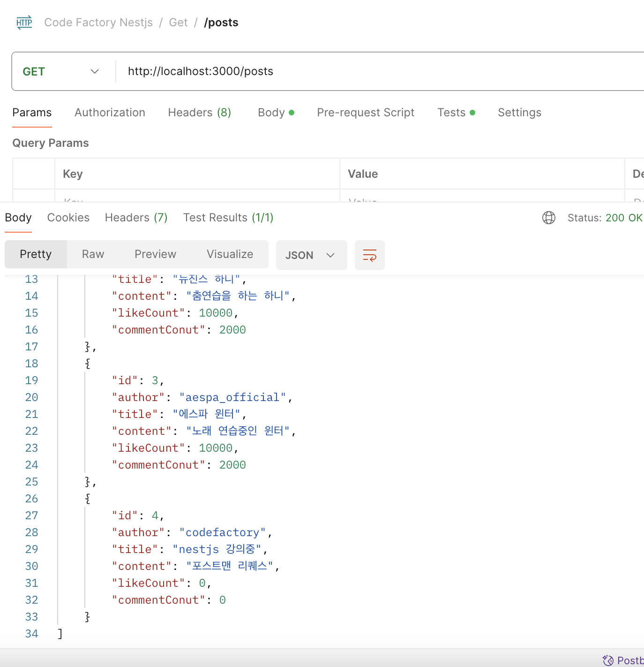Toggle the word wrap icon
The width and height of the screenshot is (644, 667).
point(370,255)
